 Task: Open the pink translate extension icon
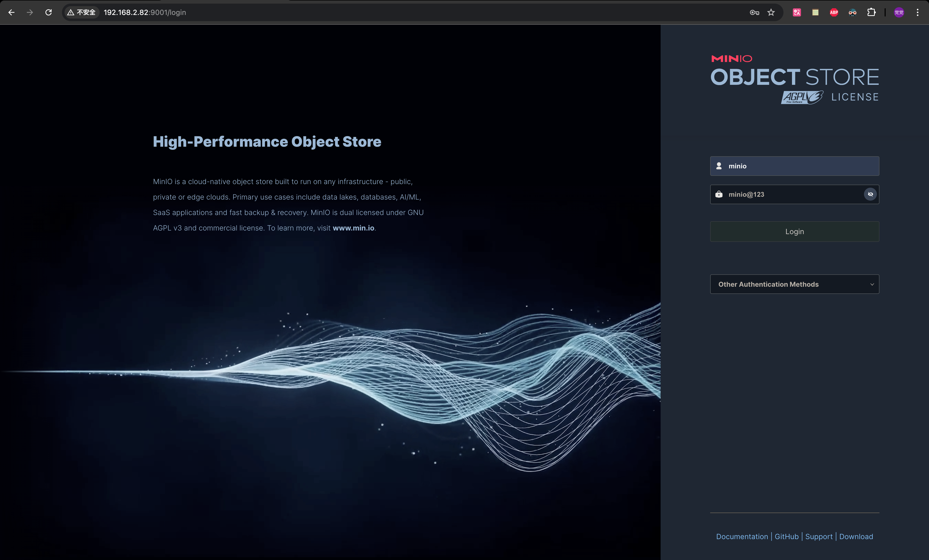[797, 12]
